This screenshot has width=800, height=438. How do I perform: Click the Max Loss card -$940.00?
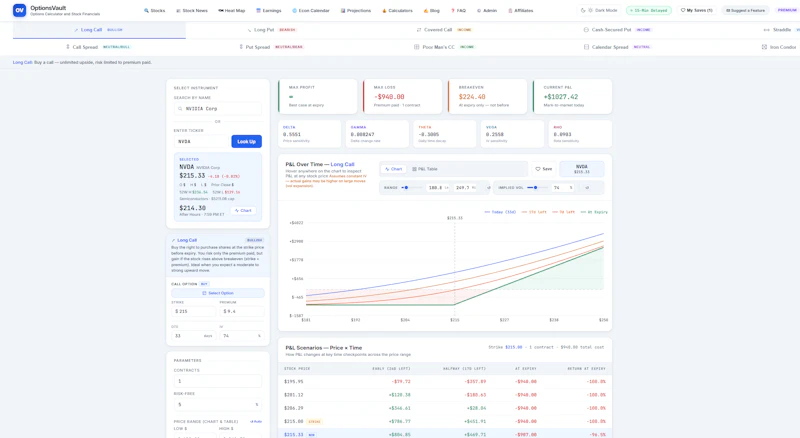tap(403, 96)
